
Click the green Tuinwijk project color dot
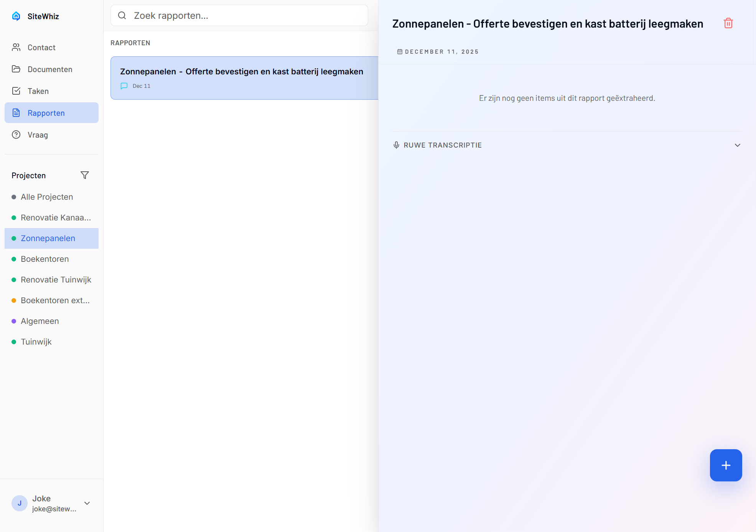14,342
